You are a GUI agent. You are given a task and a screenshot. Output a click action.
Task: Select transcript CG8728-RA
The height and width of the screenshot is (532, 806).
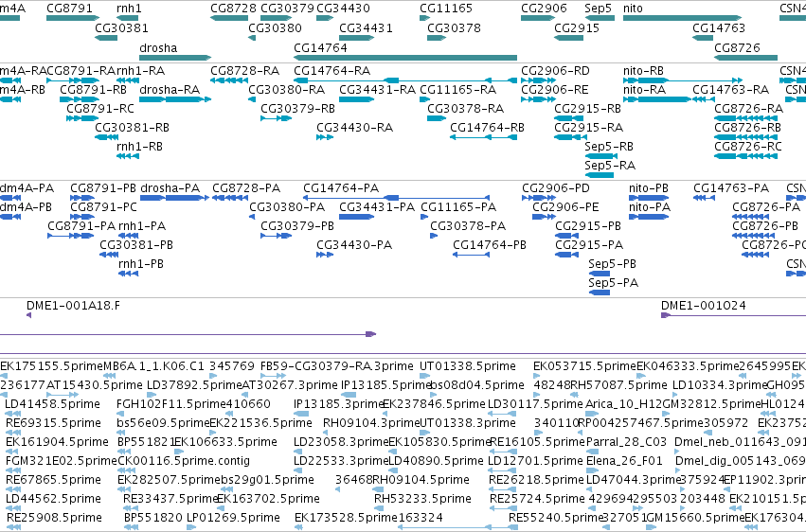click(x=244, y=70)
